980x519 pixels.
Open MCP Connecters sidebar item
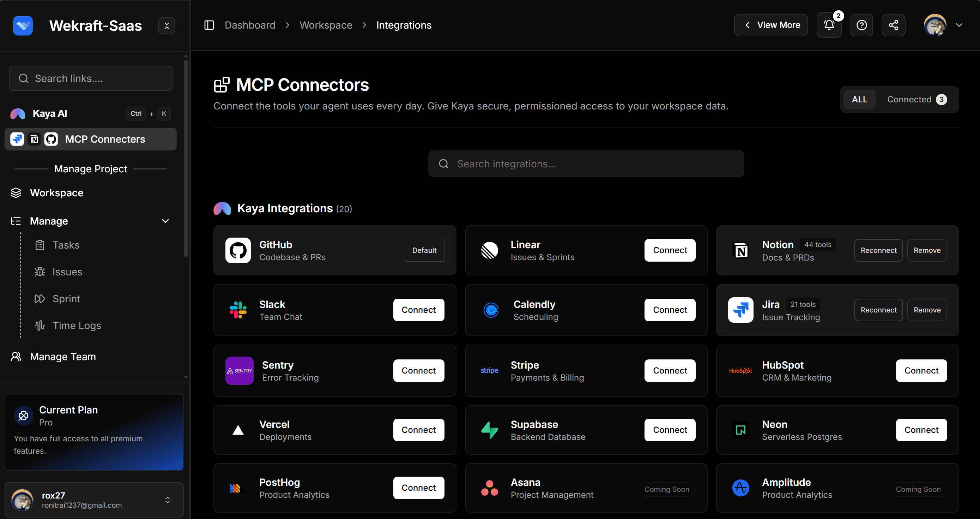click(x=91, y=139)
